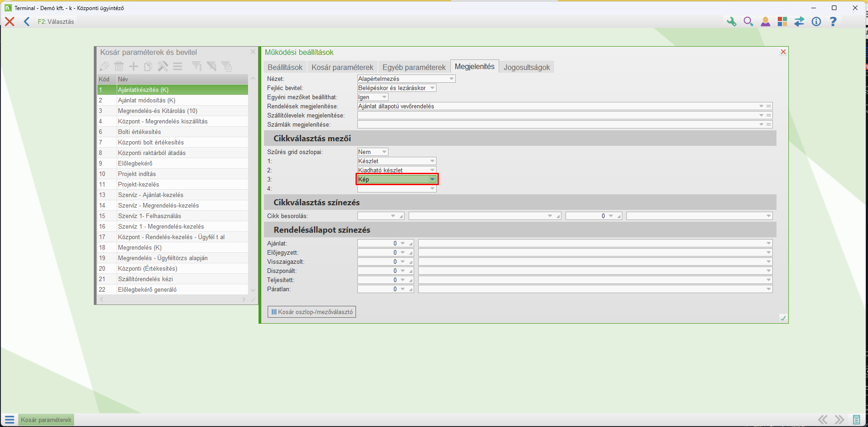Open the Egyéb paraméterek tab
The width and height of the screenshot is (868, 427).
pyautogui.click(x=414, y=67)
